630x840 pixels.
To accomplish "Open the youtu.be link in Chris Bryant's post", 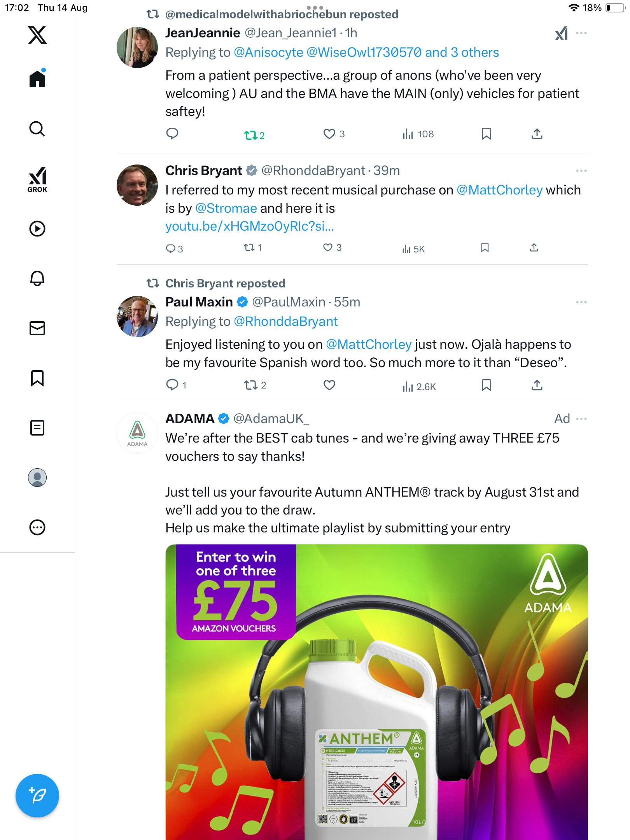I will 249,226.
